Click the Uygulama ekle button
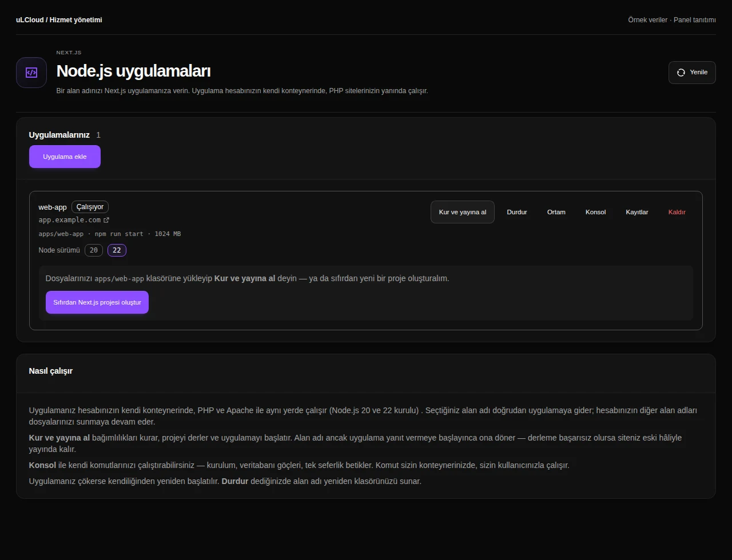This screenshot has width=732, height=560. 65,157
